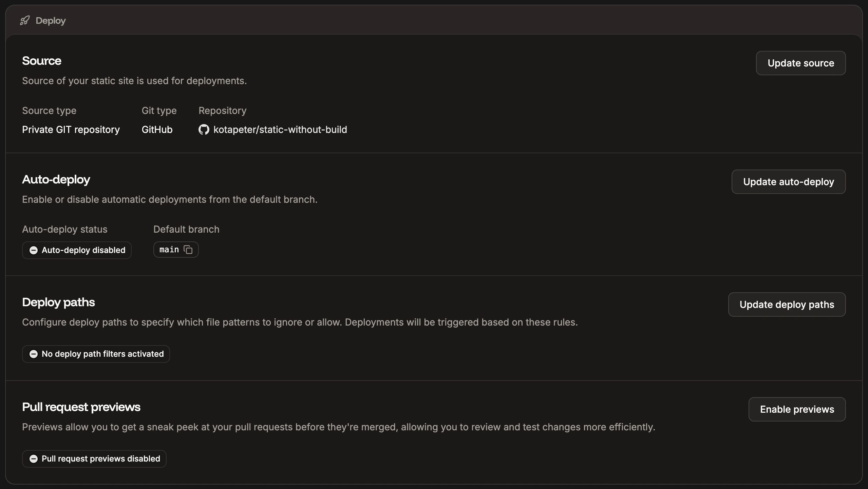This screenshot has width=868, height=489.
Task: Click the Pull request previews heading
Action: (81, 407)
